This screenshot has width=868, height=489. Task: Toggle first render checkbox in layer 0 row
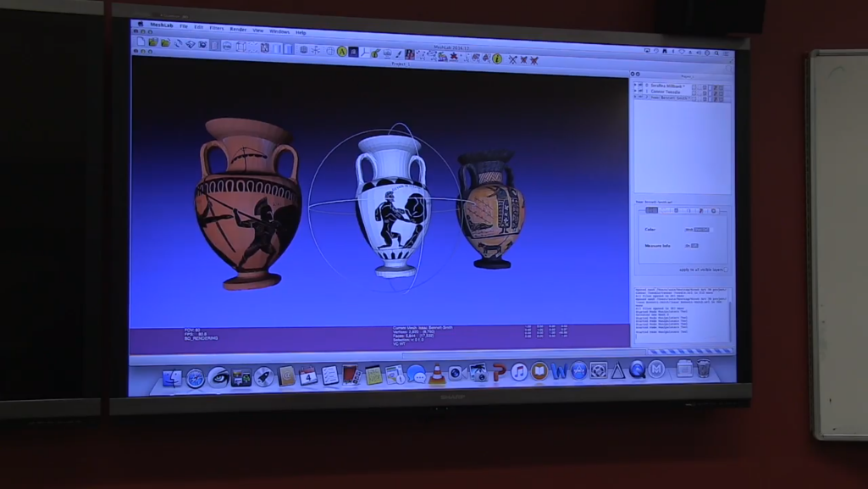click(694, 87)
